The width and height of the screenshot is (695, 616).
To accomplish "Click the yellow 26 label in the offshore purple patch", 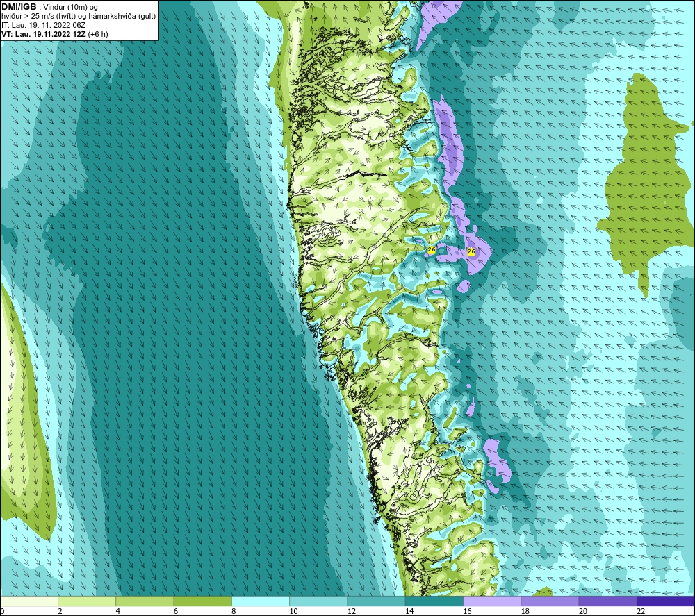I will (471, 251).
